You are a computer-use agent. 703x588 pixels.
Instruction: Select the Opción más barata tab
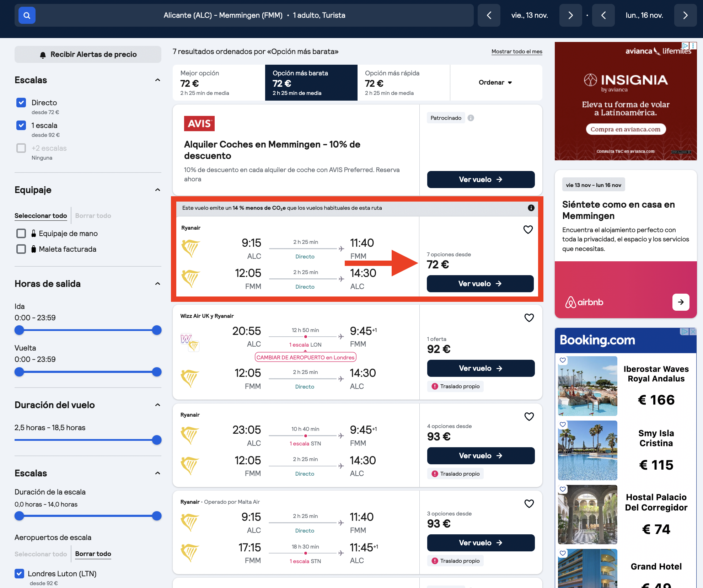point(311,82)
